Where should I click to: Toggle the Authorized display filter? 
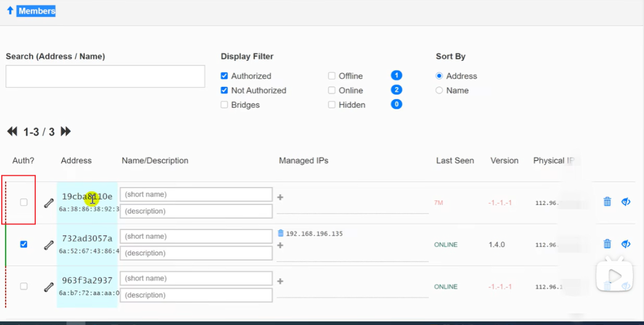click(x=224, y=76)
